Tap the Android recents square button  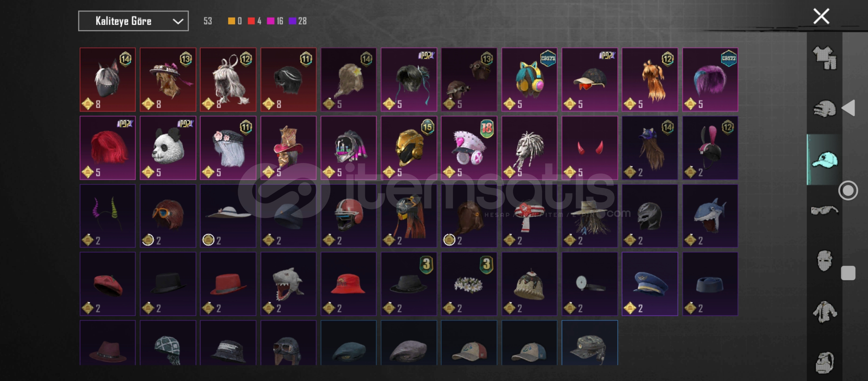[848, 273]
